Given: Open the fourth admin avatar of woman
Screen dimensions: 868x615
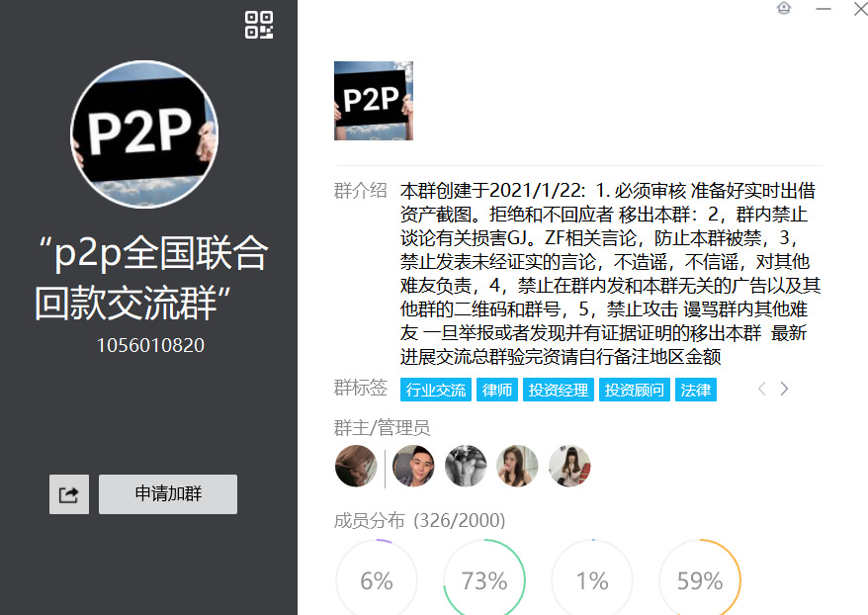Looking at the screenshot, I should 518,466.
